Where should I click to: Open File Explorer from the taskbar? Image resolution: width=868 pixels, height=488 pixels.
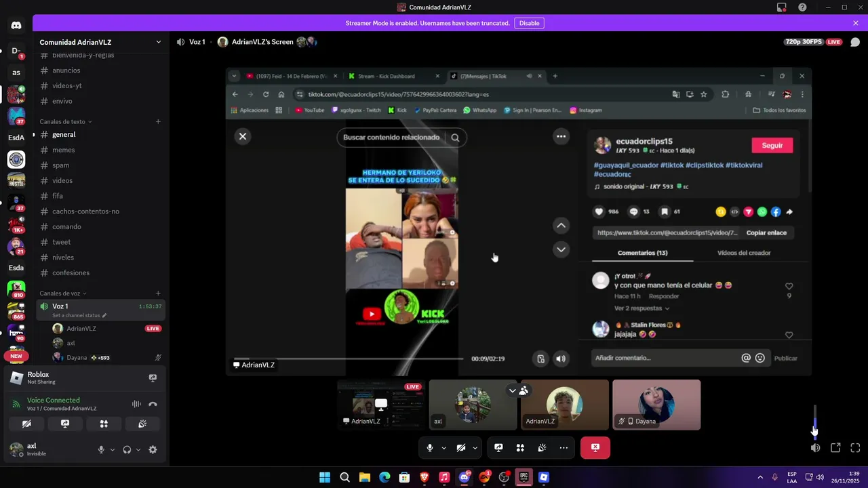point(364,477)
